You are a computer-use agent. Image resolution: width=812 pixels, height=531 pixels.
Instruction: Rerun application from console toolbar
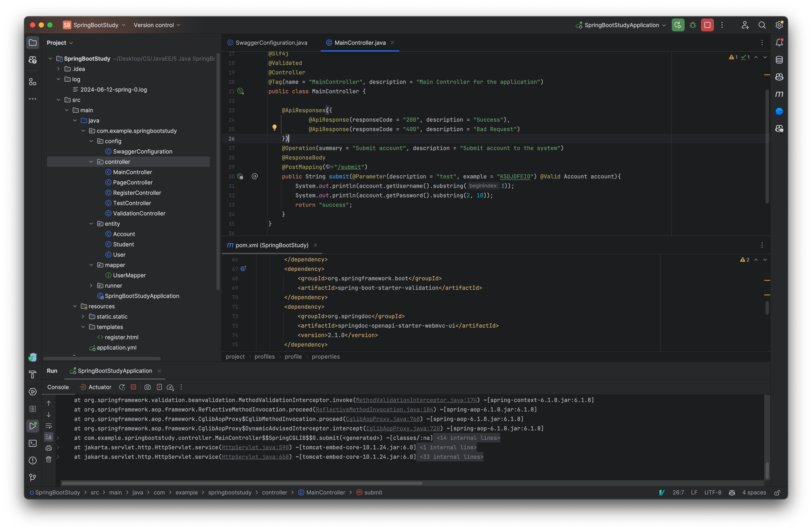[122, 387]
